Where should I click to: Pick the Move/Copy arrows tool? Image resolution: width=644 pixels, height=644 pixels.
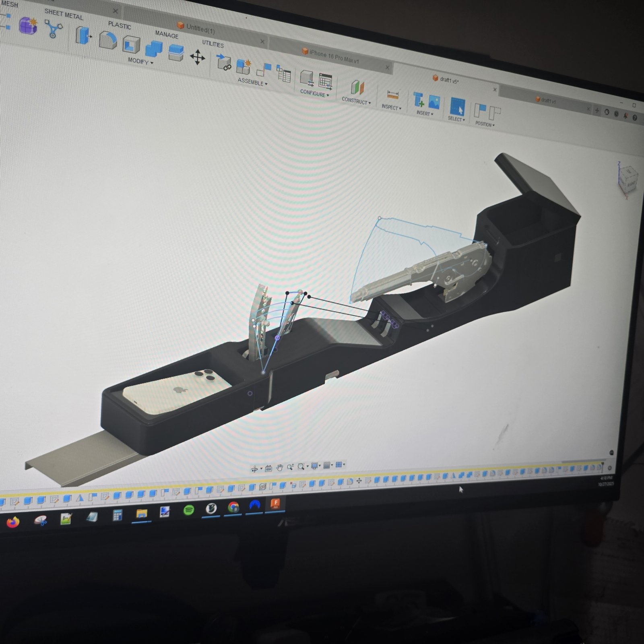[x=197, y=58]
